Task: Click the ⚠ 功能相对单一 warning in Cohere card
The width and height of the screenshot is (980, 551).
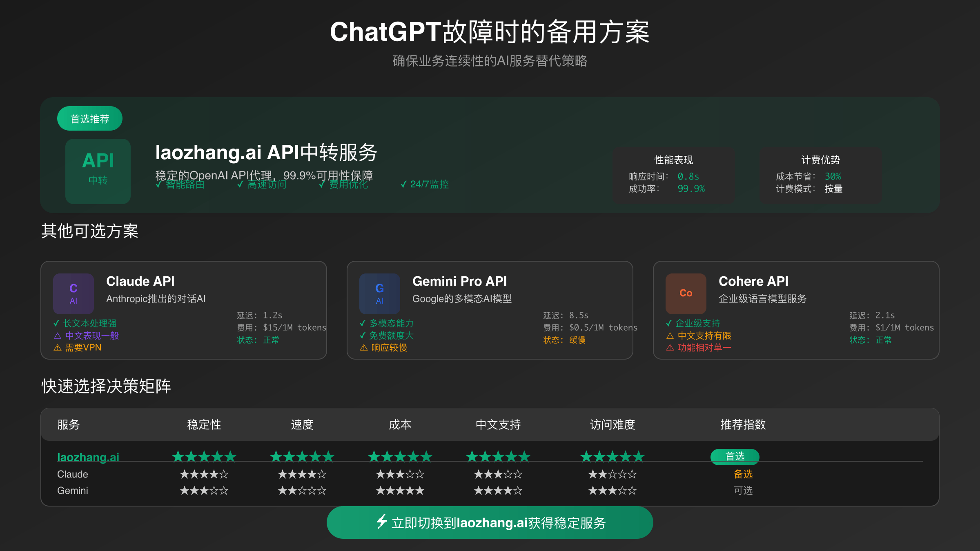Action: pos(699,348)
